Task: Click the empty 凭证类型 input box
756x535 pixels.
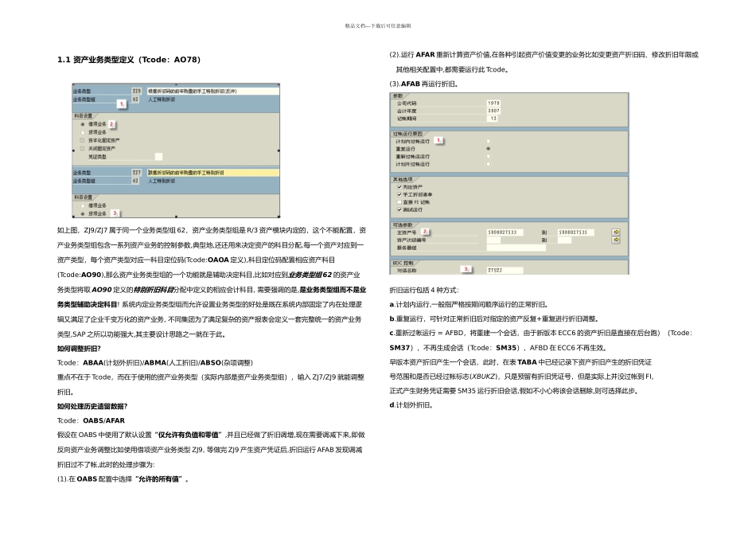Action: 158,157
